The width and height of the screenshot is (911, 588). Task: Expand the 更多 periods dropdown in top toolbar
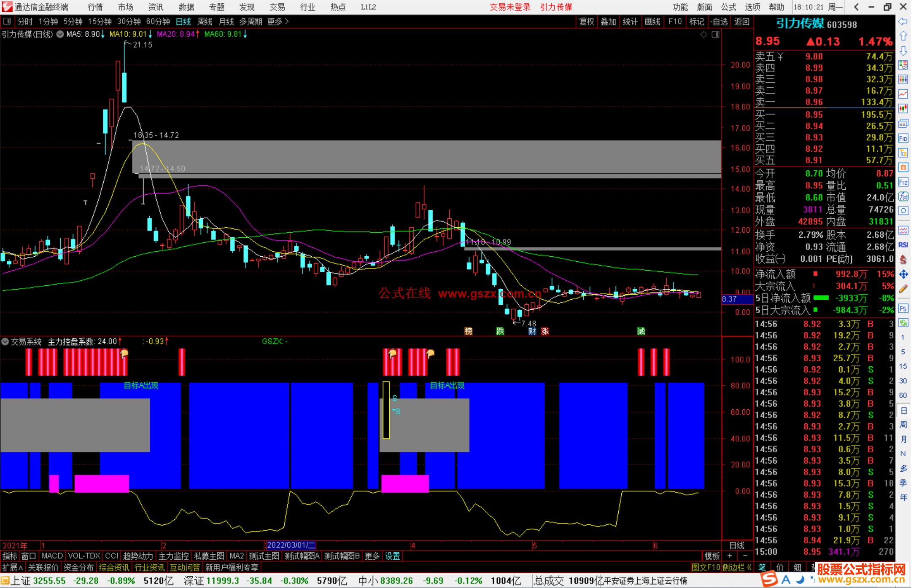pos(278,21)
